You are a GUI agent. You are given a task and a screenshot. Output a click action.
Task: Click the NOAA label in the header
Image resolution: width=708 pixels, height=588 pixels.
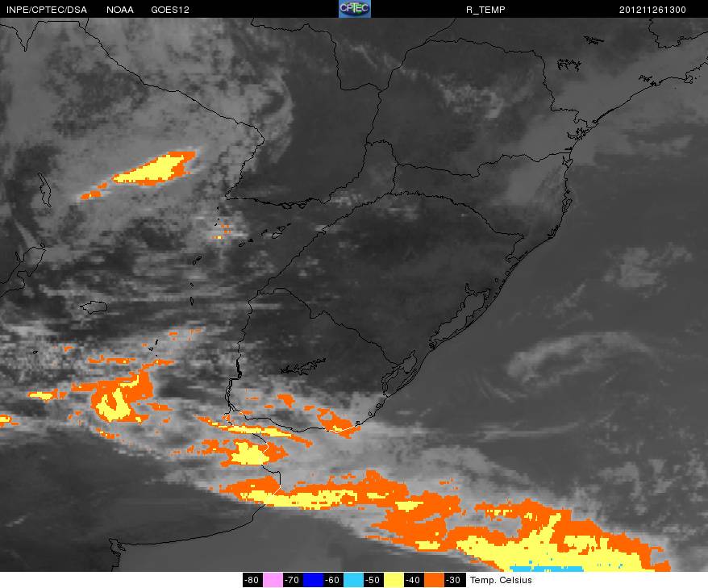[x=120, y=10]
